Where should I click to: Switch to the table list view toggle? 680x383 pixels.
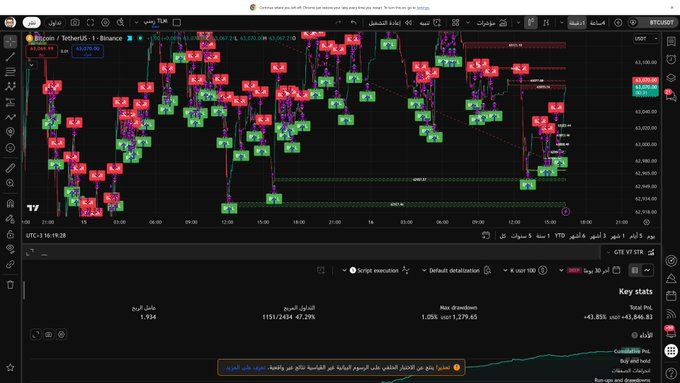coord(635,270)
